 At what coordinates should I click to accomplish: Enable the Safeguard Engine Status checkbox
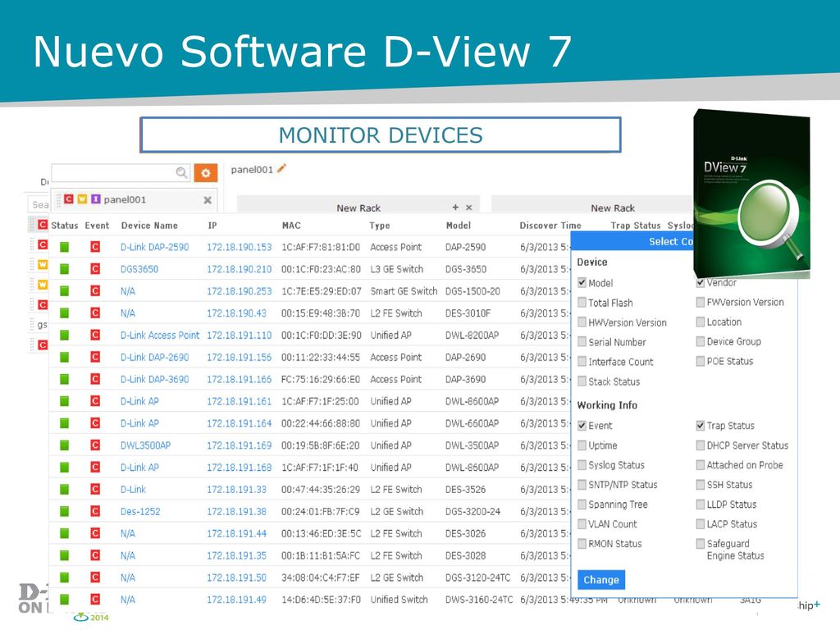(x=701, y=544)
